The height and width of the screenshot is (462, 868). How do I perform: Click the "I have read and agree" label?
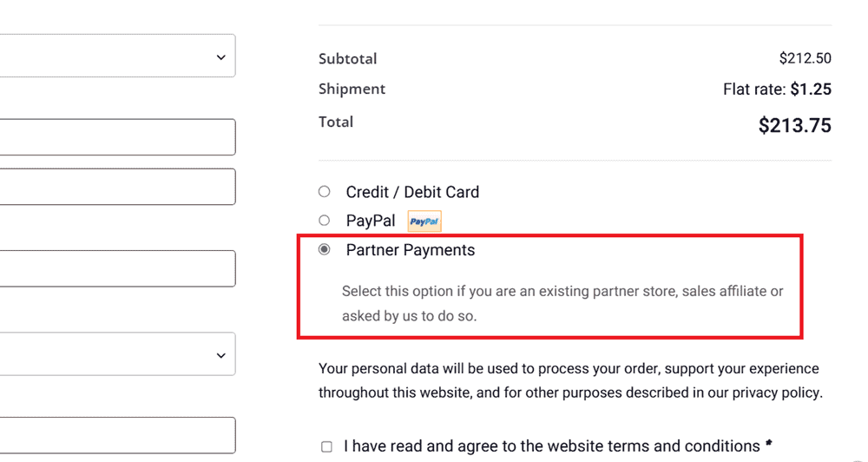coord(551,446)
